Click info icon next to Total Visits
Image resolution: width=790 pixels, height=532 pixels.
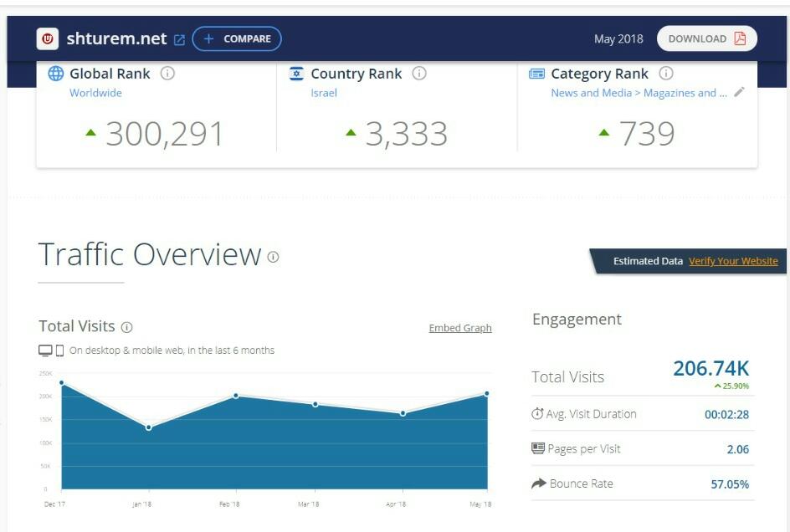[127, 327]
